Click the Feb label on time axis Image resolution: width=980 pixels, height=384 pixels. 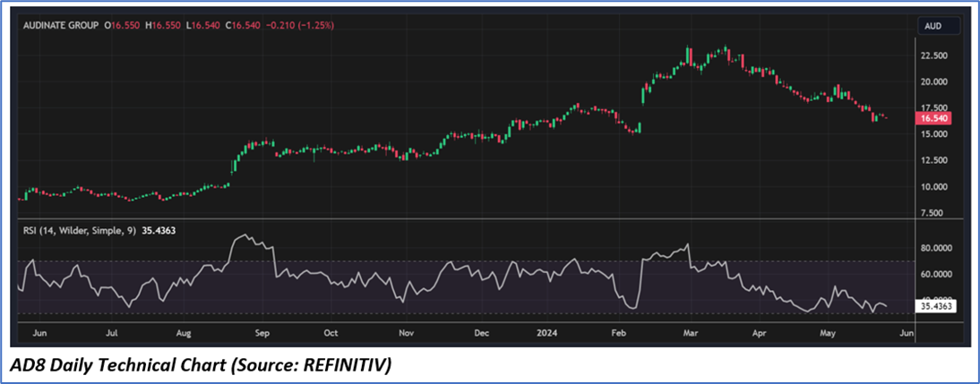[x=618, y=333]
